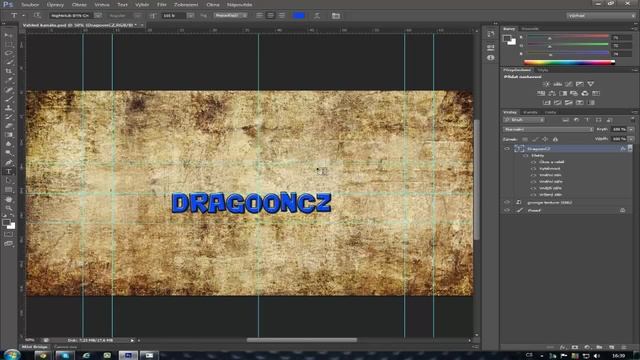Image resolution: width=640 pixels, height=360 pixels.
Task: Open the font style dropdown
Action: tap(138, 16)
